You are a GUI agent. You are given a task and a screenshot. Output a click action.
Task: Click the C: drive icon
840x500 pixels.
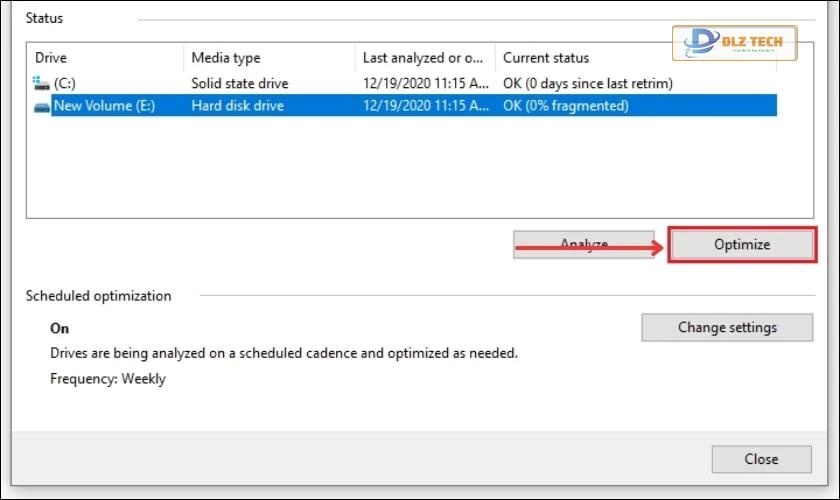(x=42, y=83)
